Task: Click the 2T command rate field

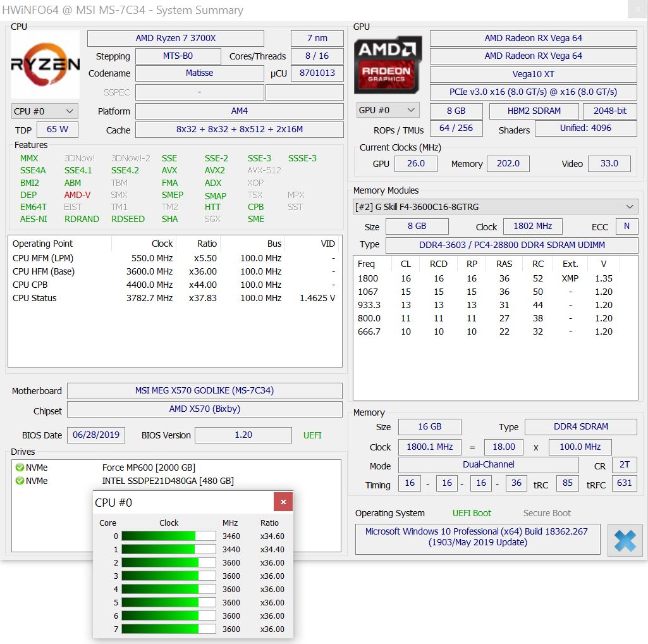Action: tap(624, 464)
